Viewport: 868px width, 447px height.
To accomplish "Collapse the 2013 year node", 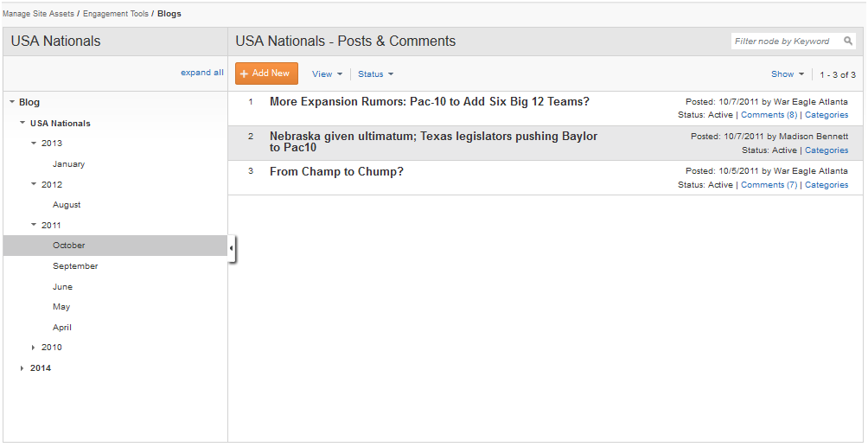I will (x=34, y=143).
